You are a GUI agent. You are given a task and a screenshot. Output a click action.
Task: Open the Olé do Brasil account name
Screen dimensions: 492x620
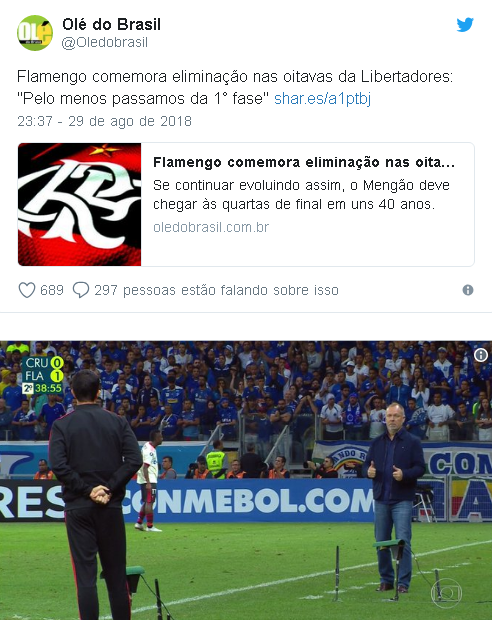click(x=112, y=25)
